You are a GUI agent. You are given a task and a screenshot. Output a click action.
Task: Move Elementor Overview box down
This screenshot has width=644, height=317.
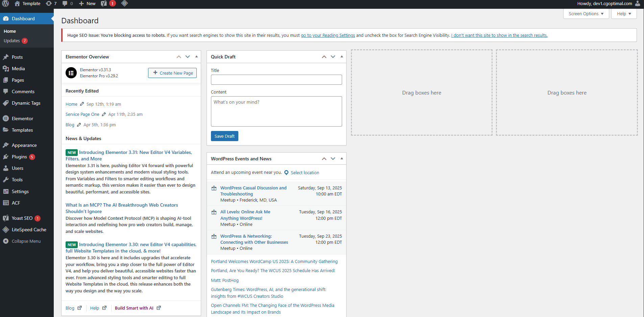click(188, 57)
